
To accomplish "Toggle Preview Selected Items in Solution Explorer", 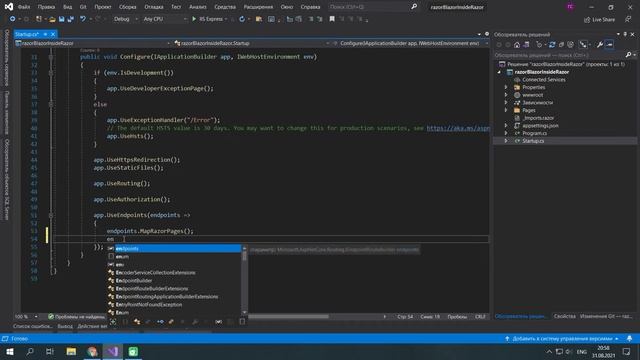I will (x=609, y=45).
